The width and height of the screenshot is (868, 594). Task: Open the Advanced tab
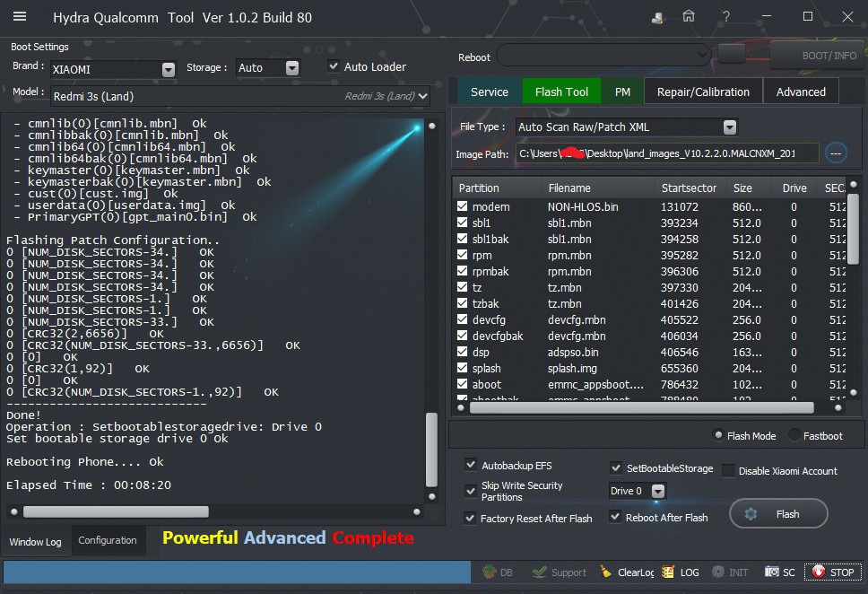[x=801, y=92]
